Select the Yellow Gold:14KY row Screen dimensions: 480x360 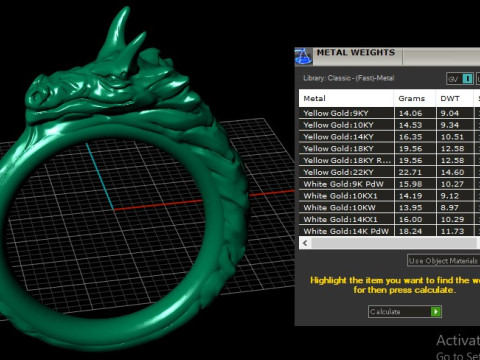tap(389, 137)
